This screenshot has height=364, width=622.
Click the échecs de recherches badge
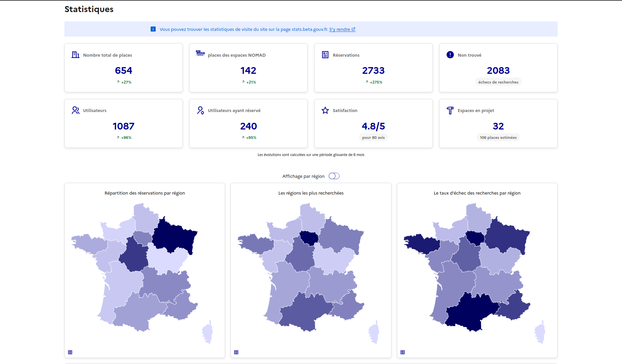click(x=498, y=82)
